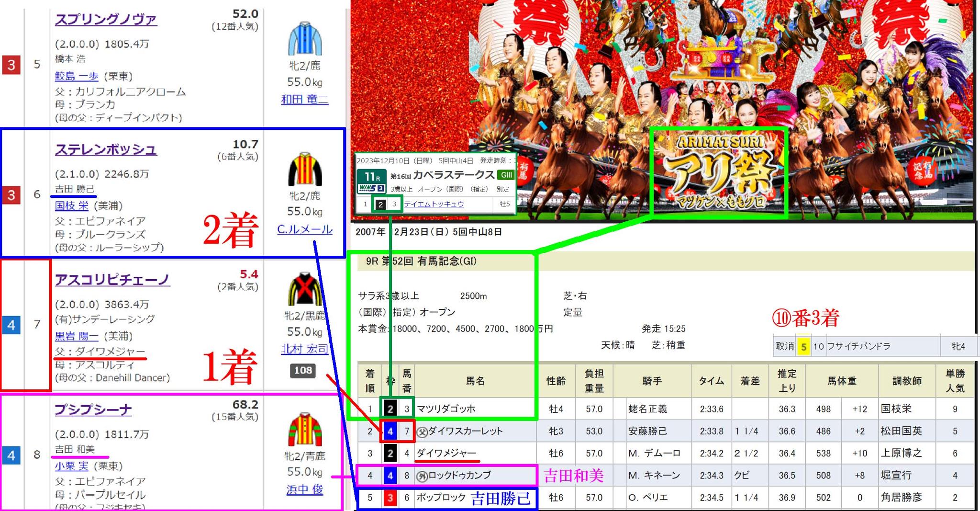Open jockey C.ルメール's profile link
This screenshot has height=511, width=980.
pyautogui.click(x=304, y=229)
